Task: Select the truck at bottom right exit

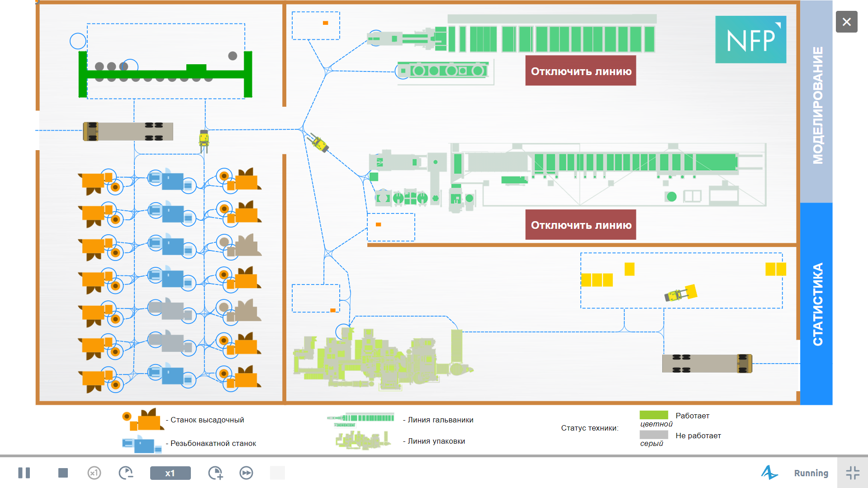Action: pos(707,364)
